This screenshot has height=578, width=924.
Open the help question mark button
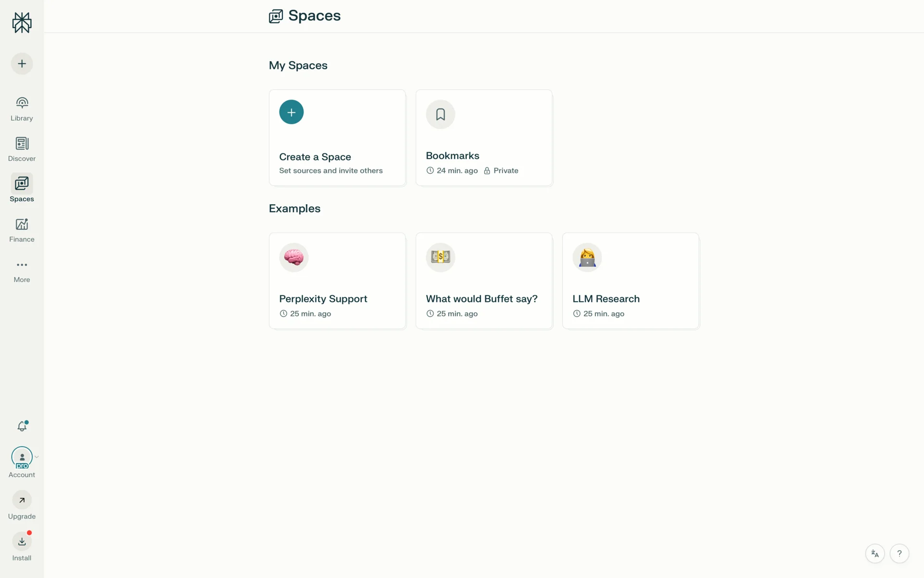[899, 554]
